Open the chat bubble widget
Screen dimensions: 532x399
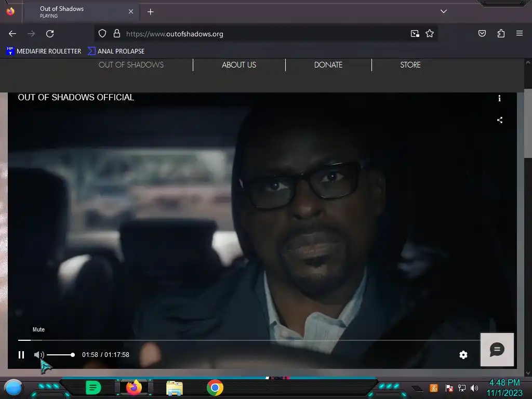(497, 350)
